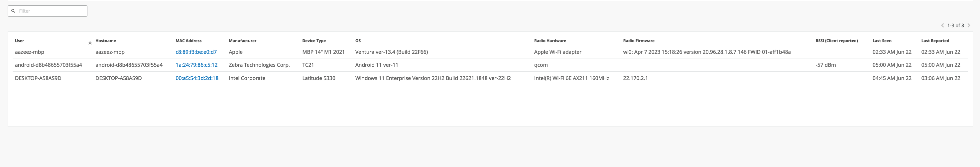Sort by Radio Hardware column header
The height and width of the screenshot is (167, 980).
coord(550,41)
